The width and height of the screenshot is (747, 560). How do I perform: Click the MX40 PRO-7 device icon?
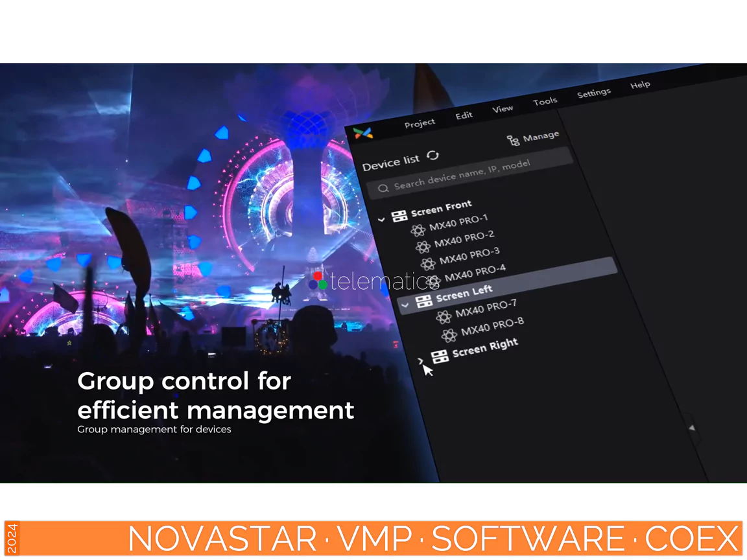(444, 316)
